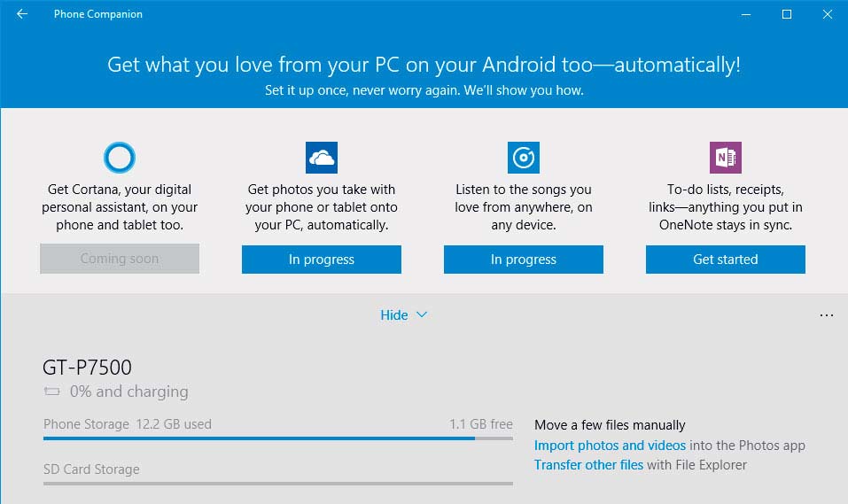Click the OneDrive cloud icon

(322, 158)
